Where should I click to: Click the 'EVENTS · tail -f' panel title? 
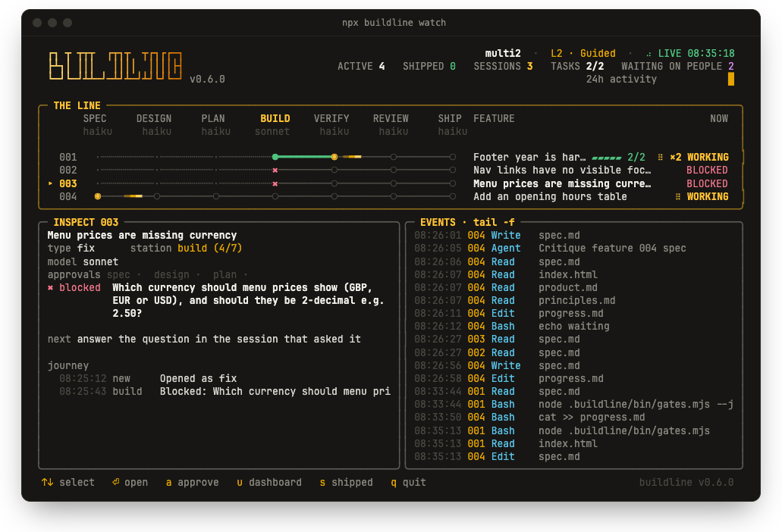click(x=467, y=223)
